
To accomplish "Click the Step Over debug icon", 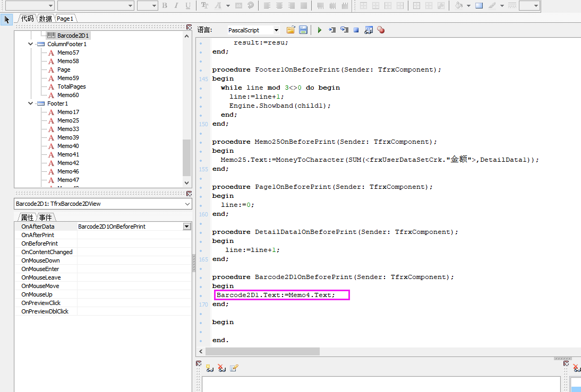I will (345, 30).
